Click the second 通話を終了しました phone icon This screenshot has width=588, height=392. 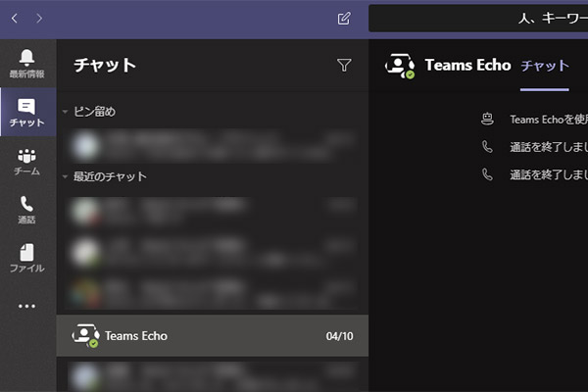pos(487,174)
